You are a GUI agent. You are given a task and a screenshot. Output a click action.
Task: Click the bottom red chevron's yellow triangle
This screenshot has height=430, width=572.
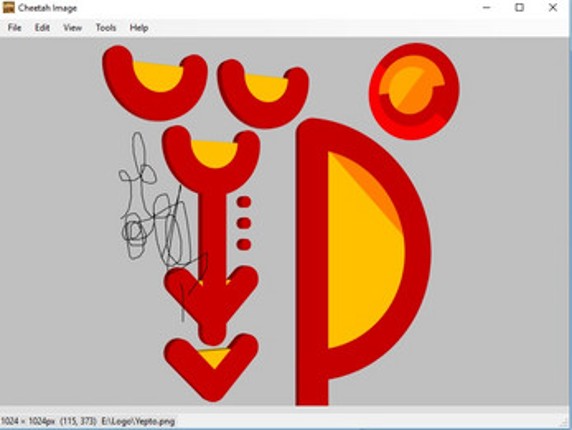214,358
